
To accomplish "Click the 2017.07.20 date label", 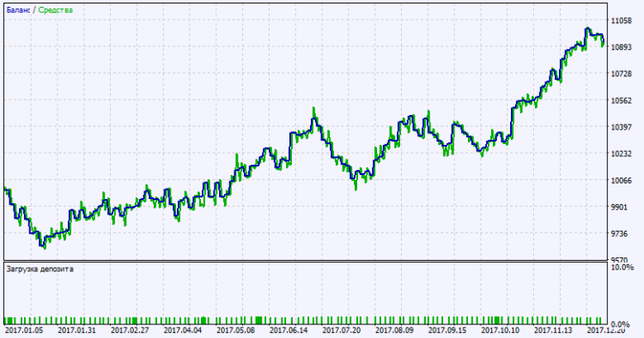I will pyautogui.click(x=342, y=330).
